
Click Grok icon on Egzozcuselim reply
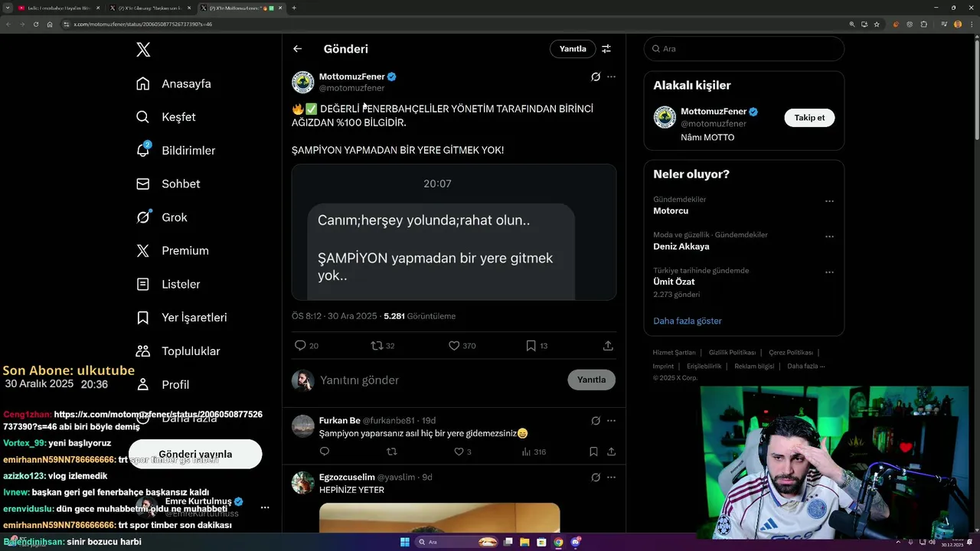[596, 478]
